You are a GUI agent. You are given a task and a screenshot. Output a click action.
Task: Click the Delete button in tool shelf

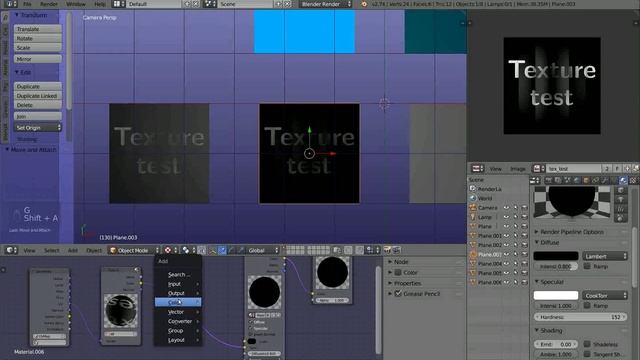[38, 105]
